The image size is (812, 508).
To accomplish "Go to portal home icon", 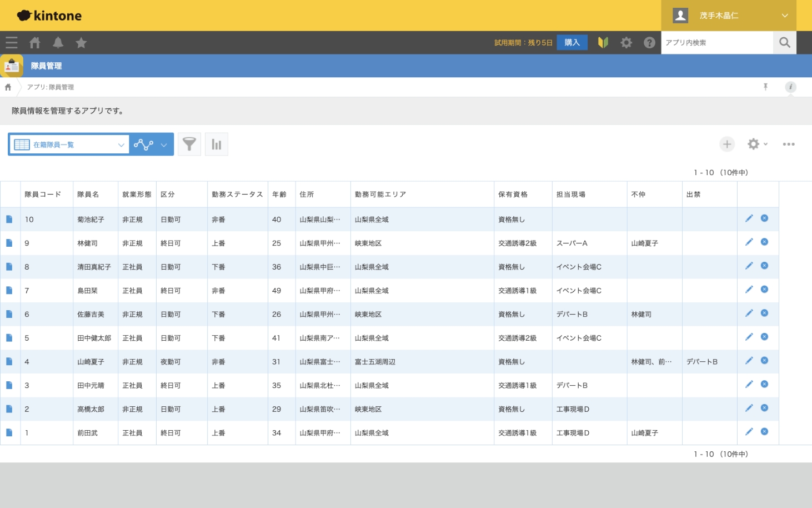I will (x=35, y=43).
